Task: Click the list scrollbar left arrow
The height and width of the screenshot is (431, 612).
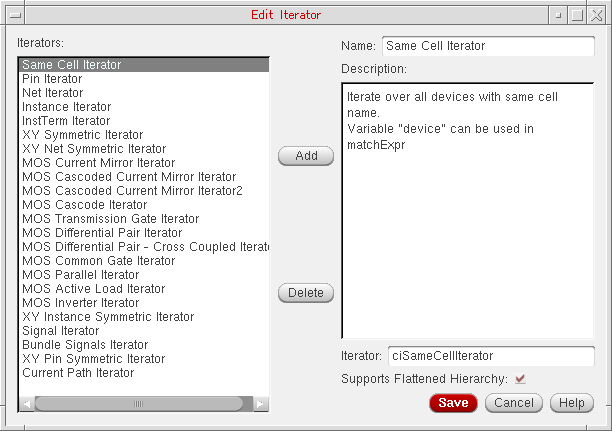Action: click(27, 404)
